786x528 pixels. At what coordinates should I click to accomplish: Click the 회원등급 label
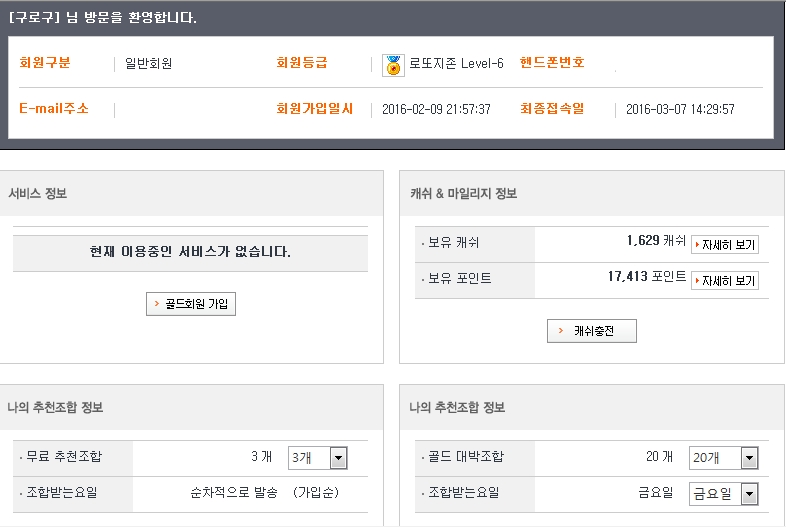pyautogui.click(x=302, y=63)
